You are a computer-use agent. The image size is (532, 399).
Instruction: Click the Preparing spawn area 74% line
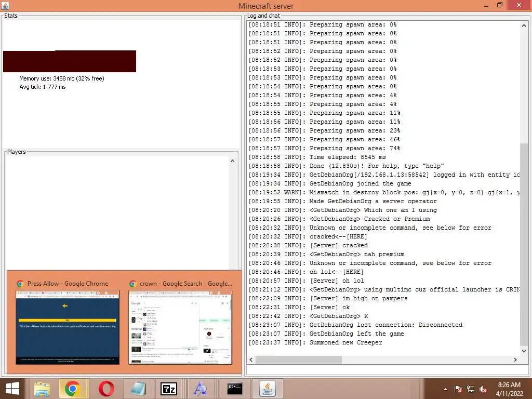coord(324,148)
